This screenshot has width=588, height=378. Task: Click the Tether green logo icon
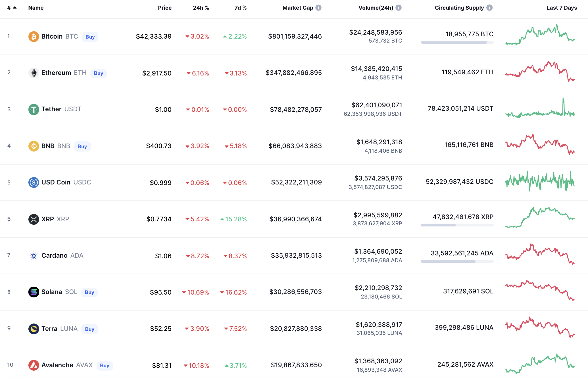pyautogui.click(x=34, y=109)
